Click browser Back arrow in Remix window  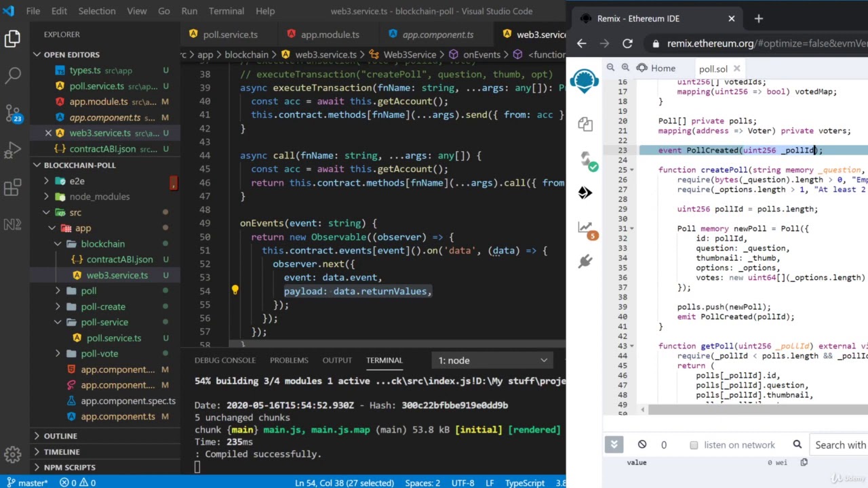coord(582,43)
